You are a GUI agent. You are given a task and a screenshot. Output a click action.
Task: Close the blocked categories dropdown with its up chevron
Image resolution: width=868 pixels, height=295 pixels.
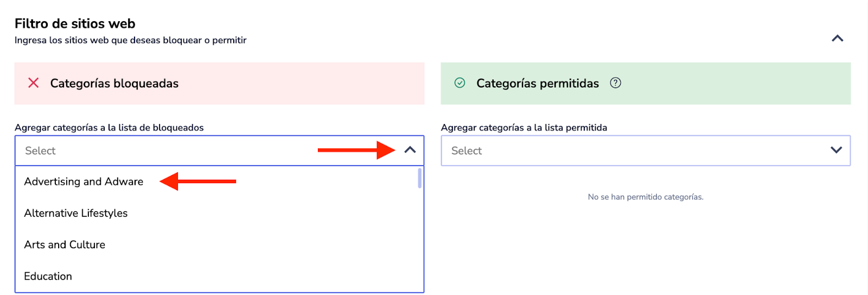pos(410,150)
